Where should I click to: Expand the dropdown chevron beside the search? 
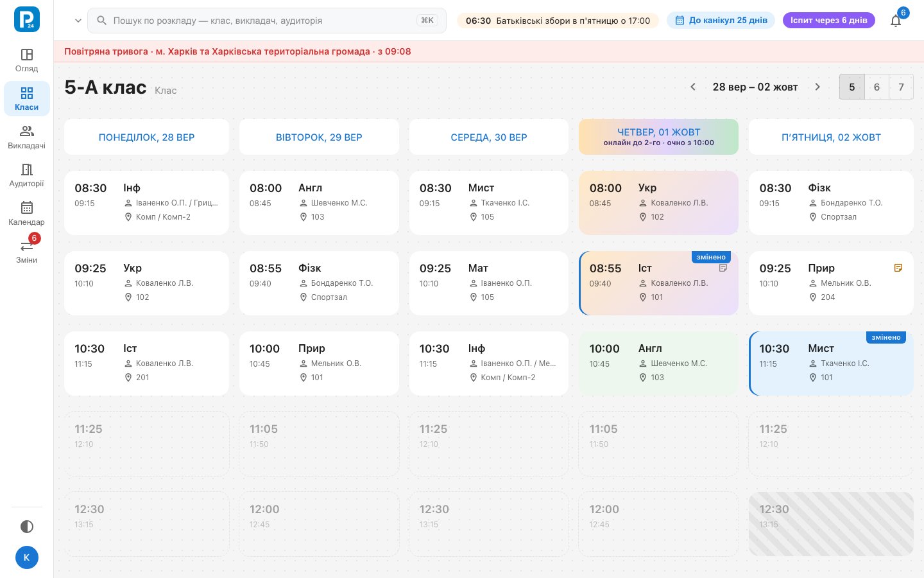pos(78,21)
